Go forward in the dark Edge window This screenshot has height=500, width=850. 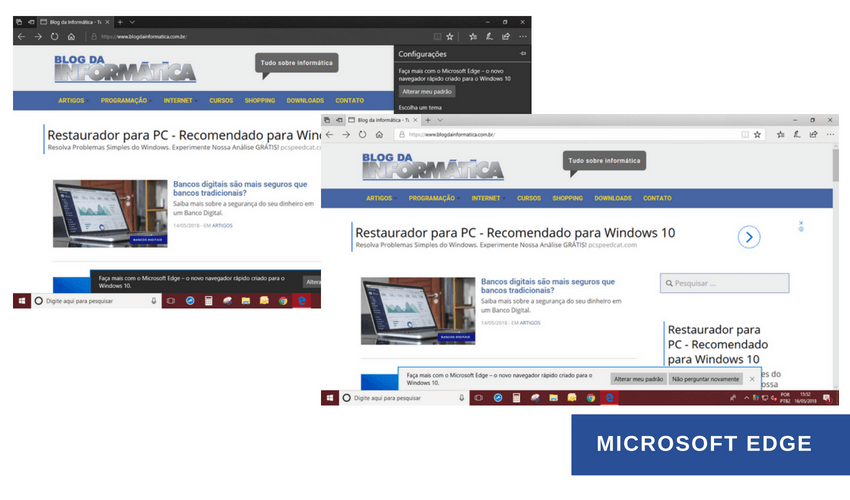click(38, 37)
